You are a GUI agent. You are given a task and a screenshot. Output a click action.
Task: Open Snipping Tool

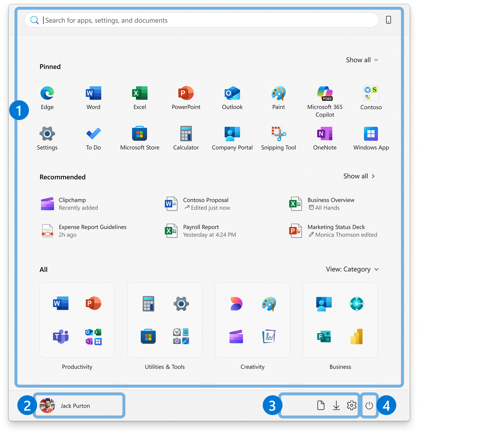pos(279,139)
